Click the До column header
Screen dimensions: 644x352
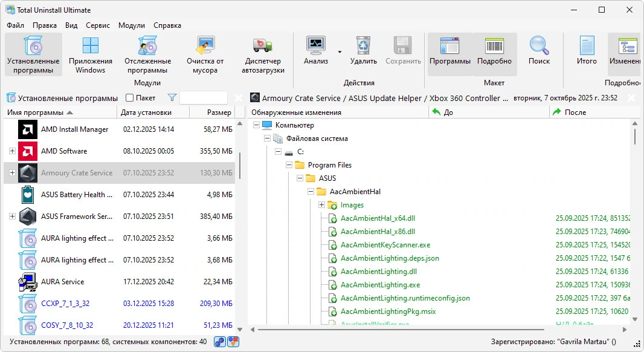tap(489, 112)
